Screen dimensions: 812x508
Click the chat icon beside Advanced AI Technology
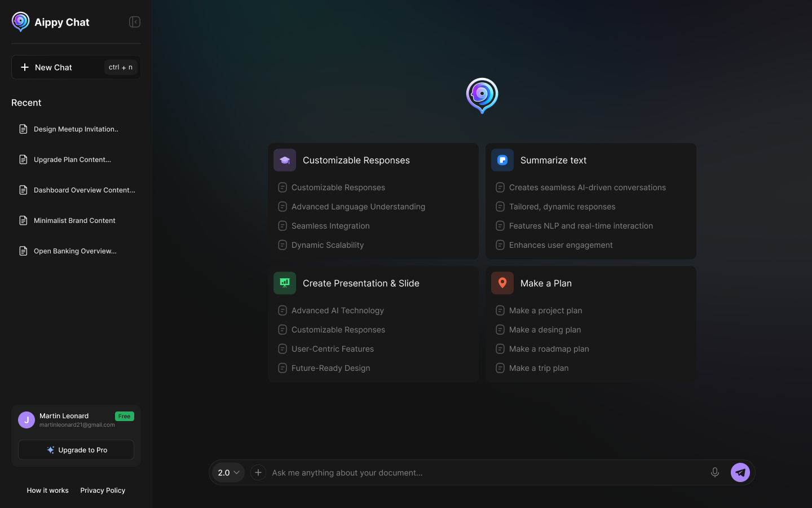coord(283,310)
